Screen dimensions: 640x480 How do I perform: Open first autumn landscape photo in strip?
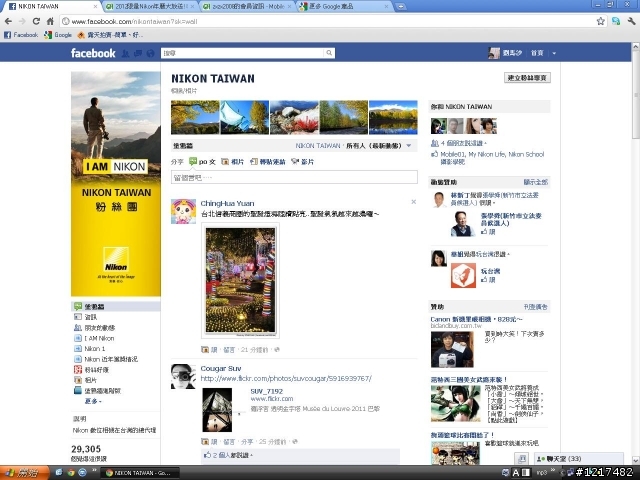tap(195, 117)
